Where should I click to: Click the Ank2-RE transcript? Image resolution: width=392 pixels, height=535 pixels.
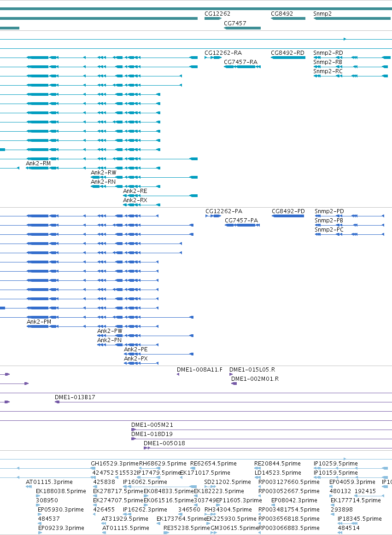pos(160,196)
